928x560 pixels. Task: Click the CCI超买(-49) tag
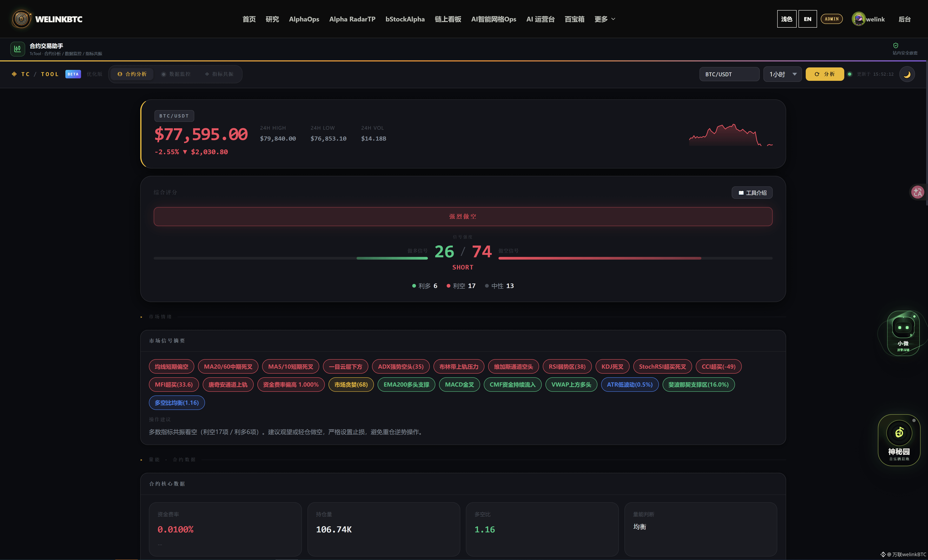[718, 366]
